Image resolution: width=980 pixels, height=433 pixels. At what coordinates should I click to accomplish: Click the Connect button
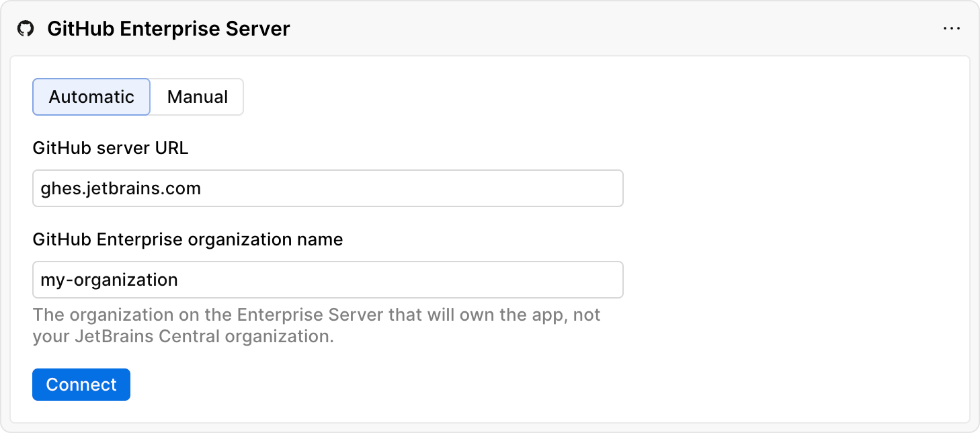click(81, 385)
